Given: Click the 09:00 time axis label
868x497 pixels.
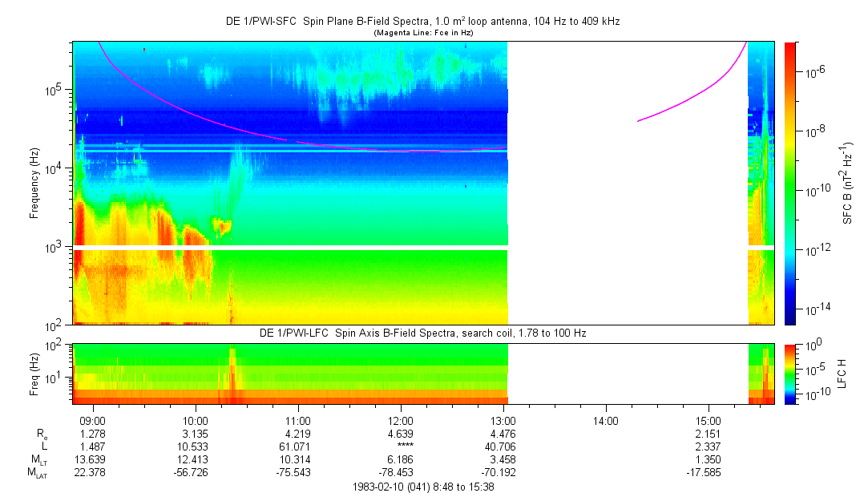Looking at the screenshot, I should [94, 421].
